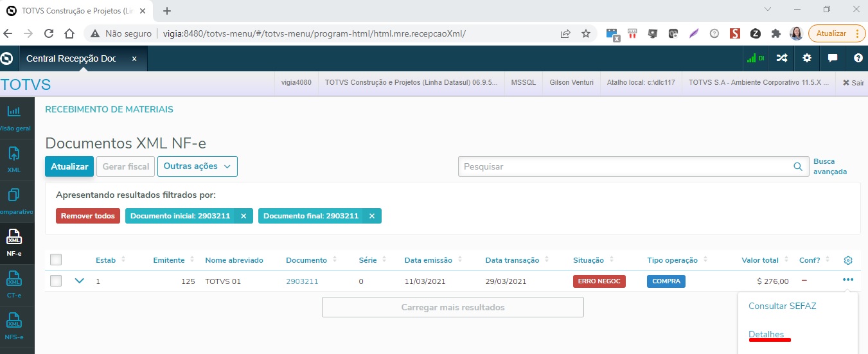Click the red S extension icon
The width and height of the screenshot is (868, 354).
tap(735, 33)
